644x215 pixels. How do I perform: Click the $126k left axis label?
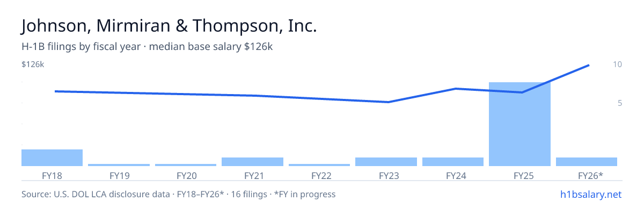pos(33,64)
